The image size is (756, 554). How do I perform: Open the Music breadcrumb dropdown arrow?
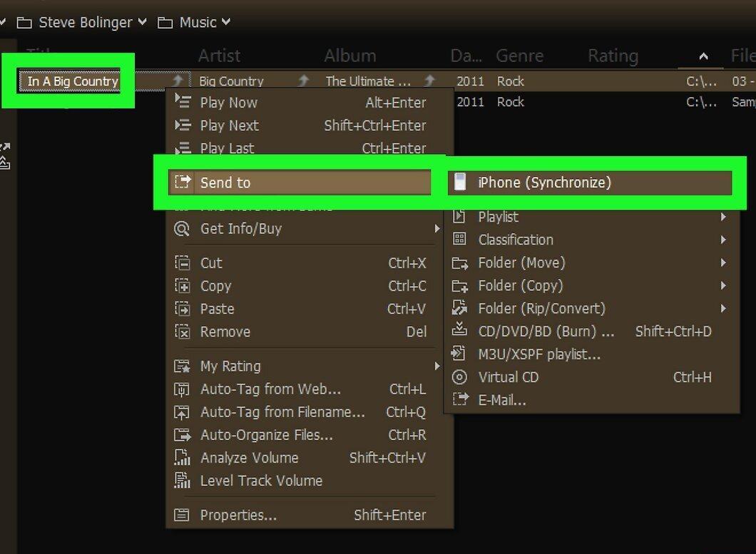tap(226, 21)
